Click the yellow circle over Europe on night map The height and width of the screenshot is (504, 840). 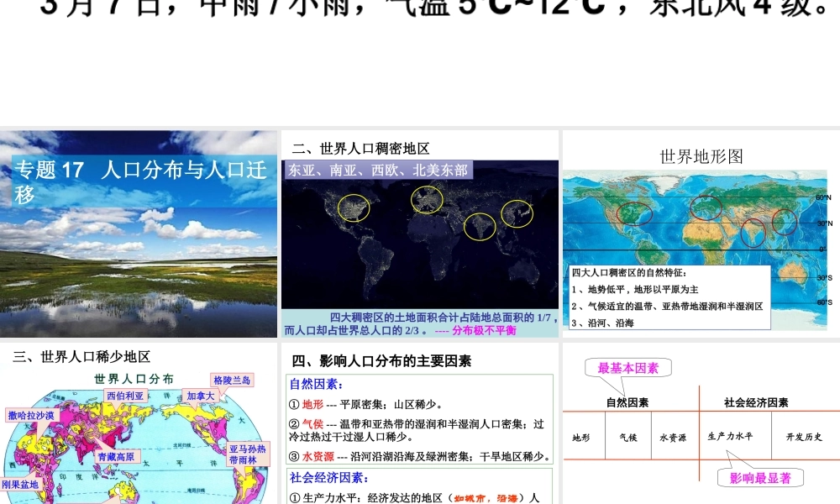[x=427, y=199]
